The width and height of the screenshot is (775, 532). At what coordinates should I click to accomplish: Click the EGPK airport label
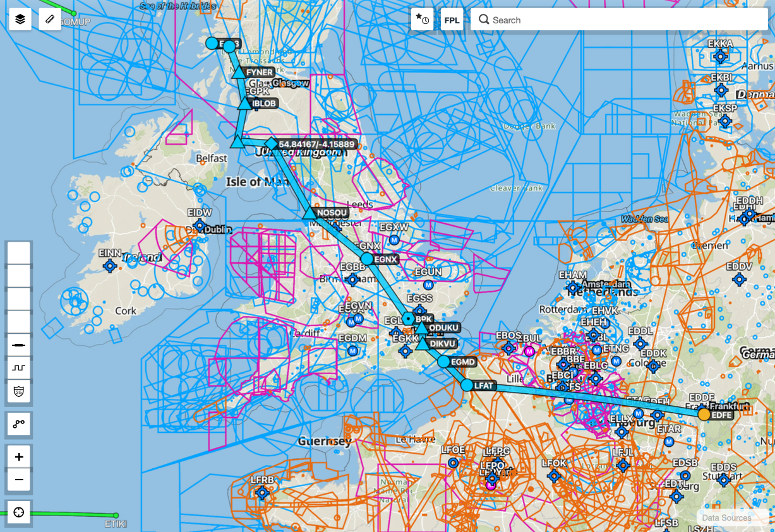(x=257, y=92)
